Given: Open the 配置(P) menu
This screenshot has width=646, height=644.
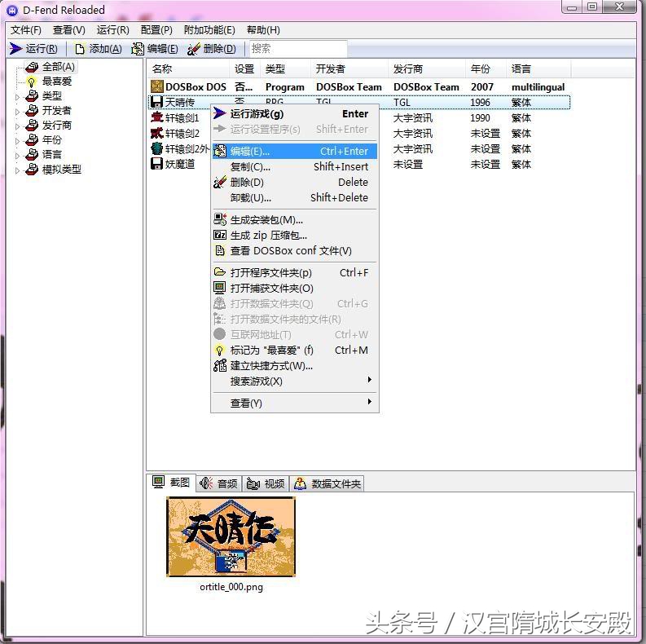Looking at the screenshot, I should [156, 30].
